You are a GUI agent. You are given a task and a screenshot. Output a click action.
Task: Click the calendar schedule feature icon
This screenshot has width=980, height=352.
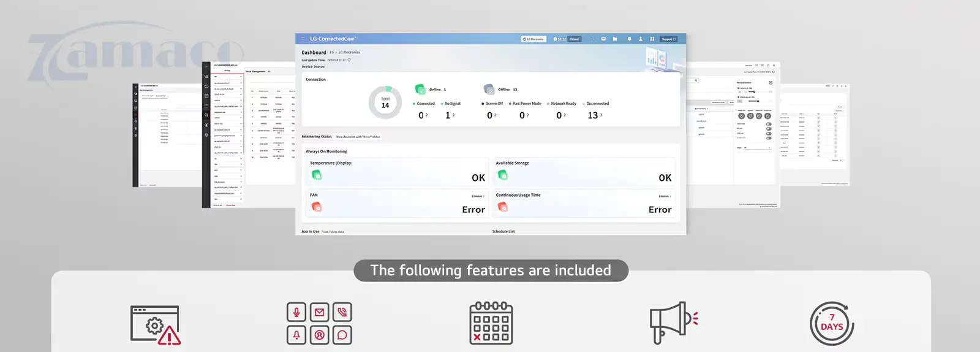click(x=491, y=323)
